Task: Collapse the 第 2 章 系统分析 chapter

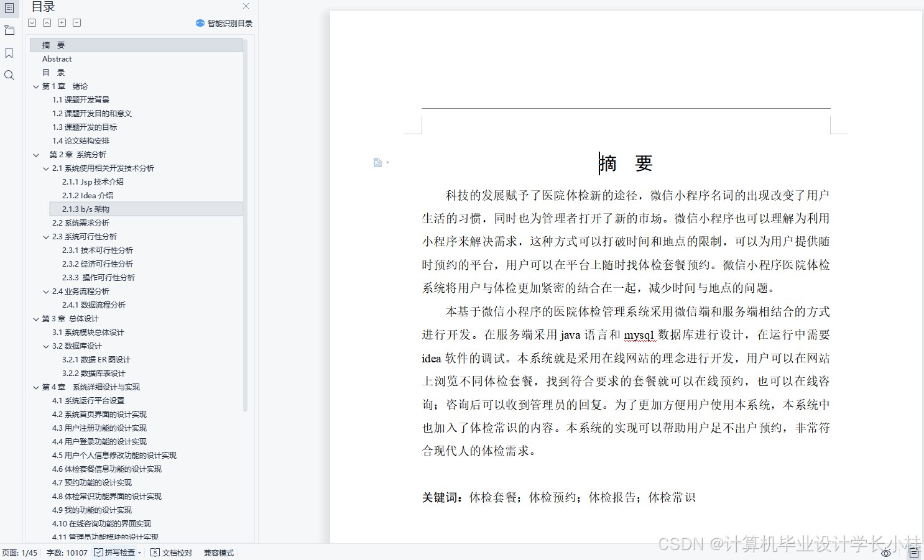Action: [35, 154]
